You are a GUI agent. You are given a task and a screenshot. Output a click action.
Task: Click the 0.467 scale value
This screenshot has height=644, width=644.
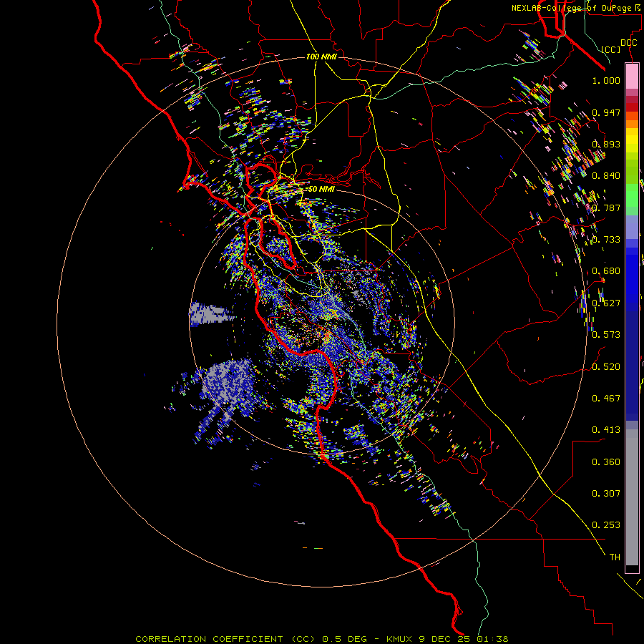[606, 399]
